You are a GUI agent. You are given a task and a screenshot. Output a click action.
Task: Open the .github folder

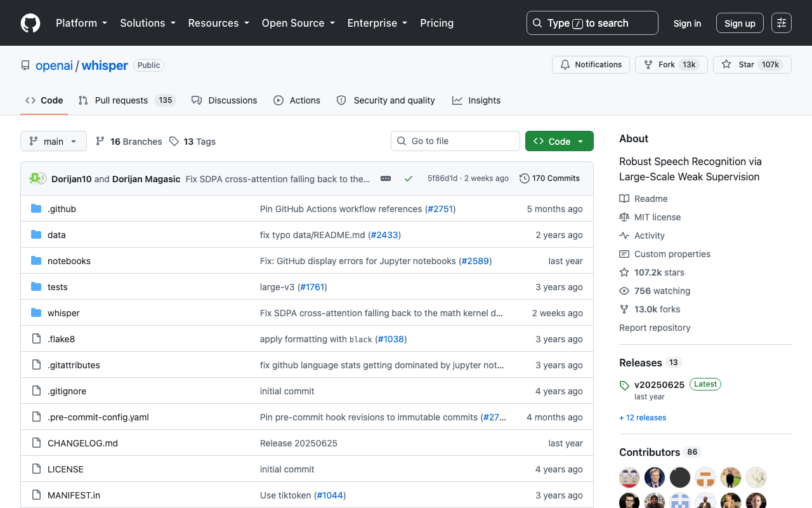tap(62, 209)
